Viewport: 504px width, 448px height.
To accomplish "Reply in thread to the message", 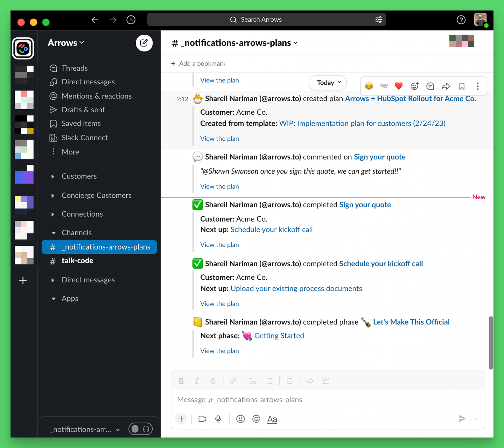I will tap(430, 86).
